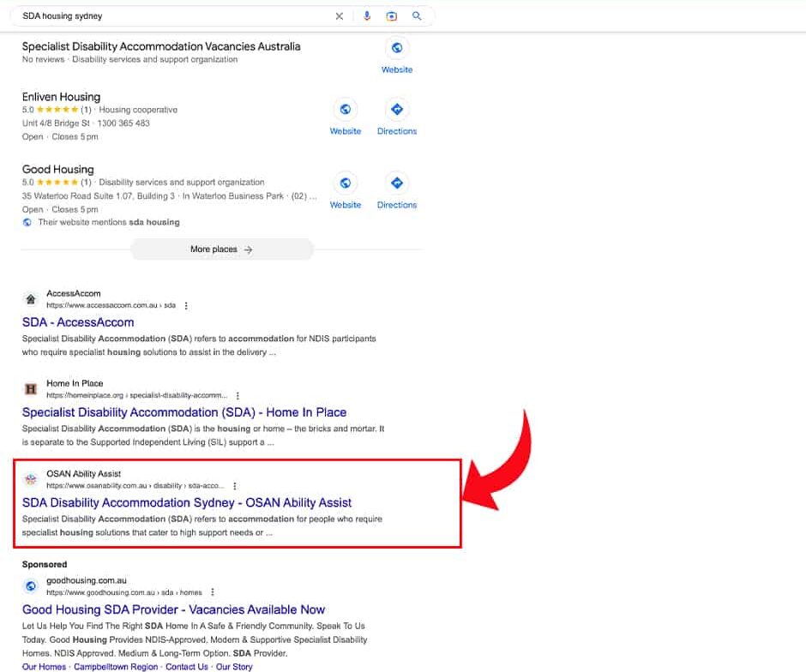
Task: Open Specialist Disability Accommodation Home In Place link
Action: click(x=184, y=412)
